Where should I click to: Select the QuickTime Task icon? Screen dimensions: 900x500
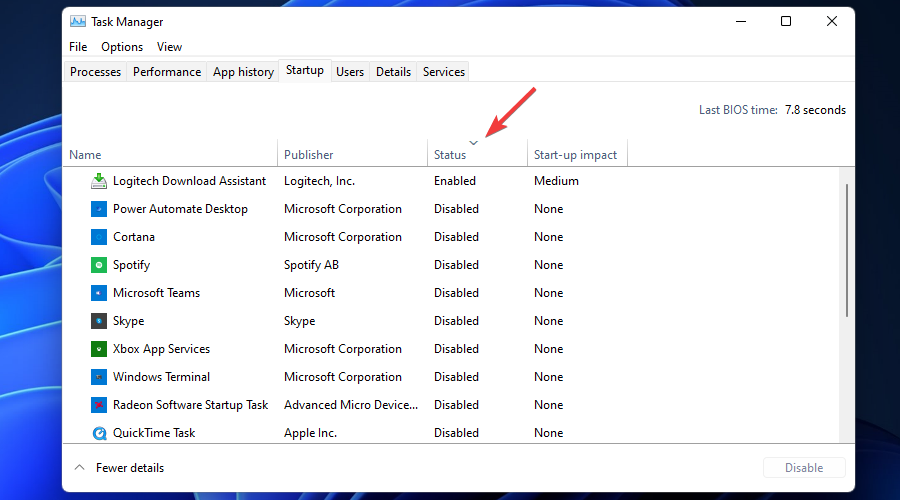click(99, 433)
